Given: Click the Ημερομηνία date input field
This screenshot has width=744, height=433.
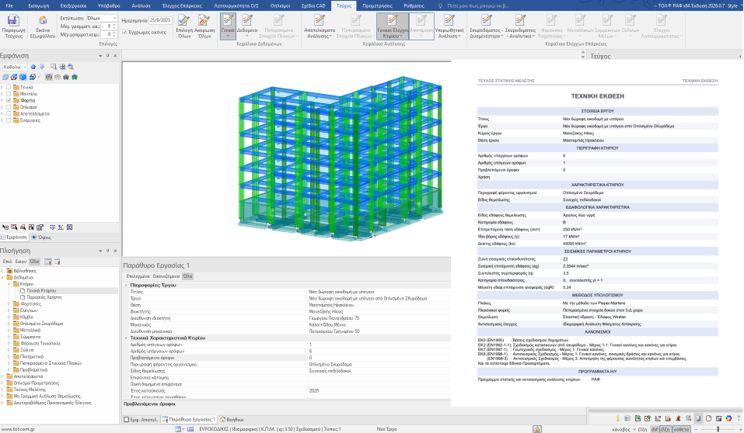Looking at the screenshot, I should [x=160, y=20].
